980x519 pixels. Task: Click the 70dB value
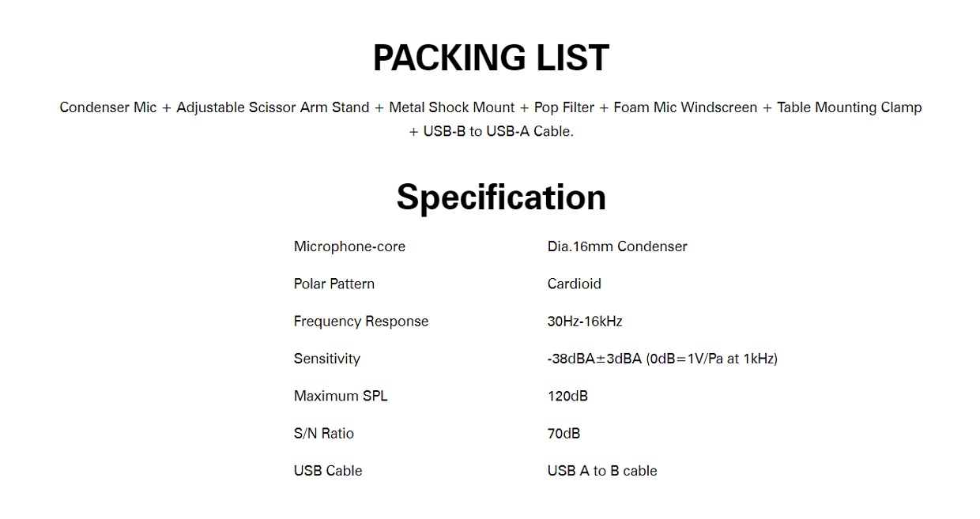point(564,433)
